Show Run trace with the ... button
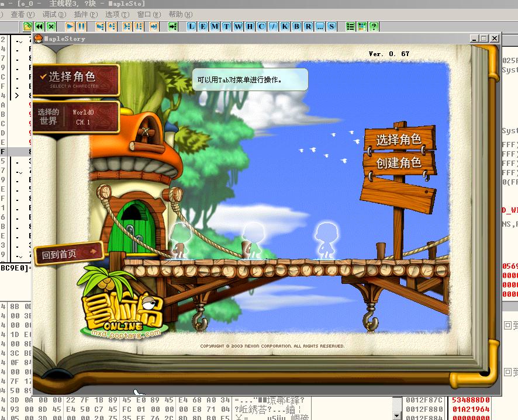The image size is (518, 420). 320,26
